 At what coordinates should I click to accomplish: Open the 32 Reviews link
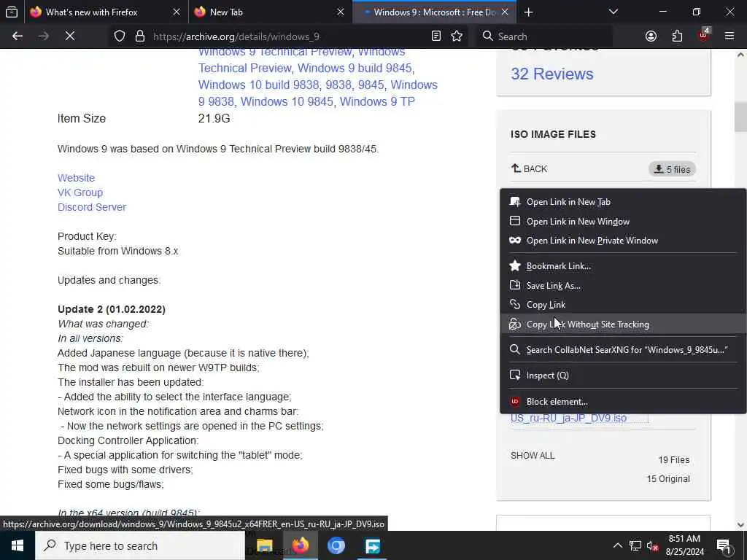pyautogui.click(x=552, y=74)
